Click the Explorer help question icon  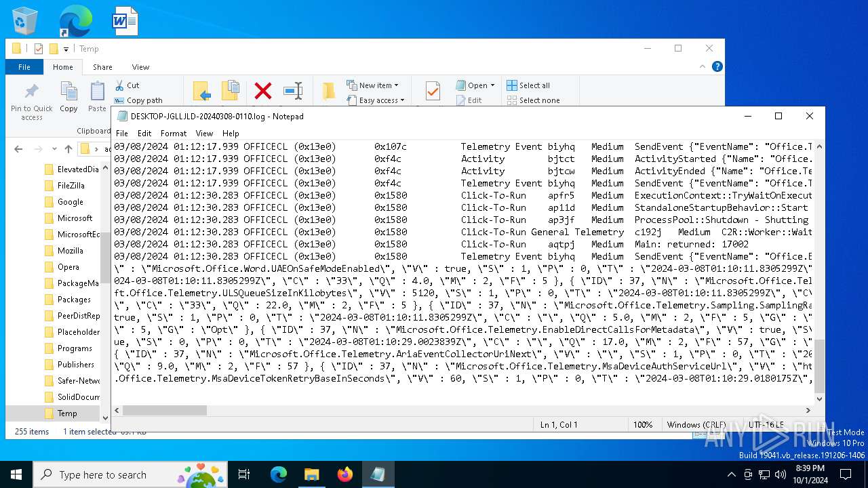717,66
